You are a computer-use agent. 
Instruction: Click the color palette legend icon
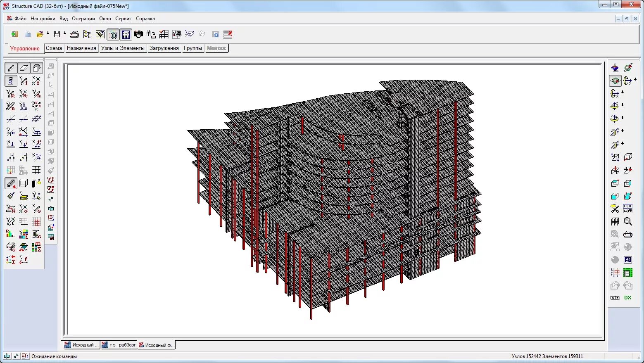click(24, 234)
